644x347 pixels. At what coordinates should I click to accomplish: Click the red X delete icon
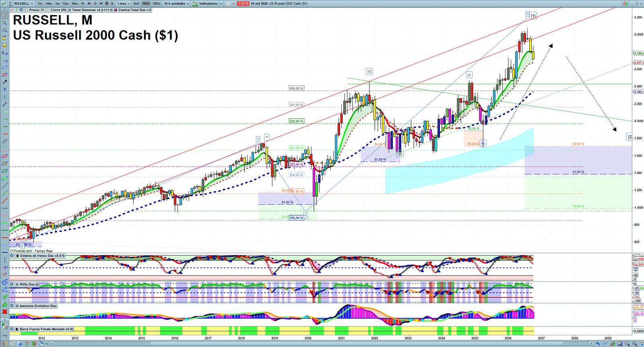(4, 312)
